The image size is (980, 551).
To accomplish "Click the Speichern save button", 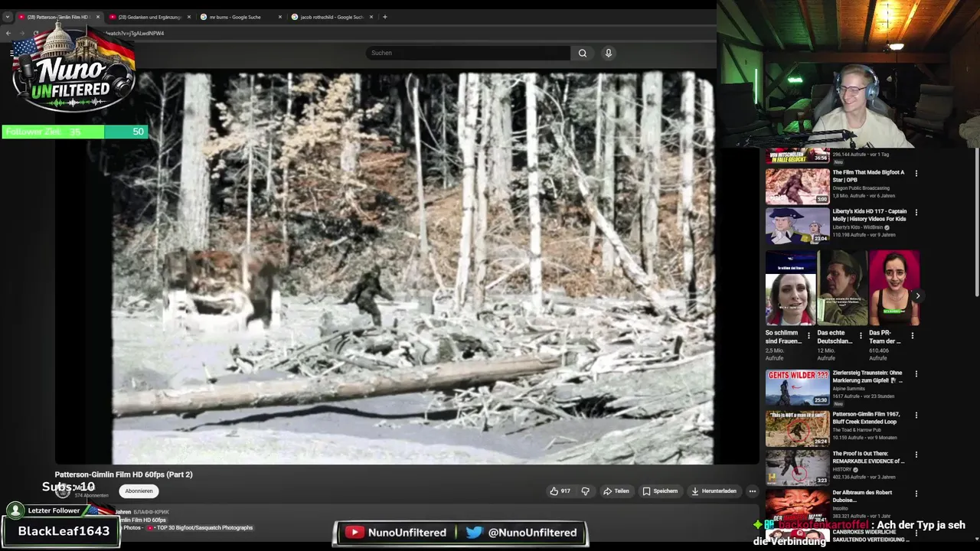I will pos(660,491).
